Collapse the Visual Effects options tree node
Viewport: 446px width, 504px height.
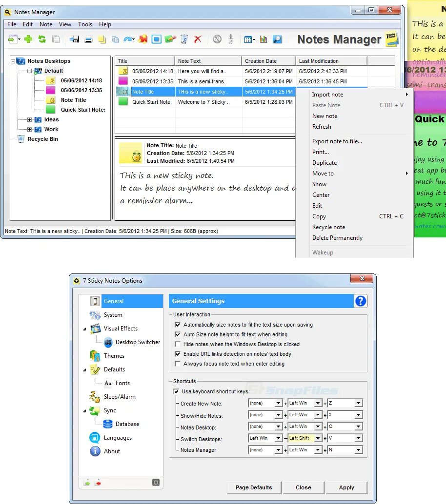click(84, 329)
